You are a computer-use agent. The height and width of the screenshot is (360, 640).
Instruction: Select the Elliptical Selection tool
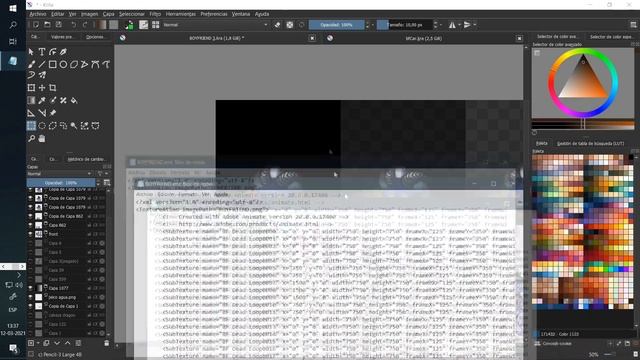[x=42, y=126]
